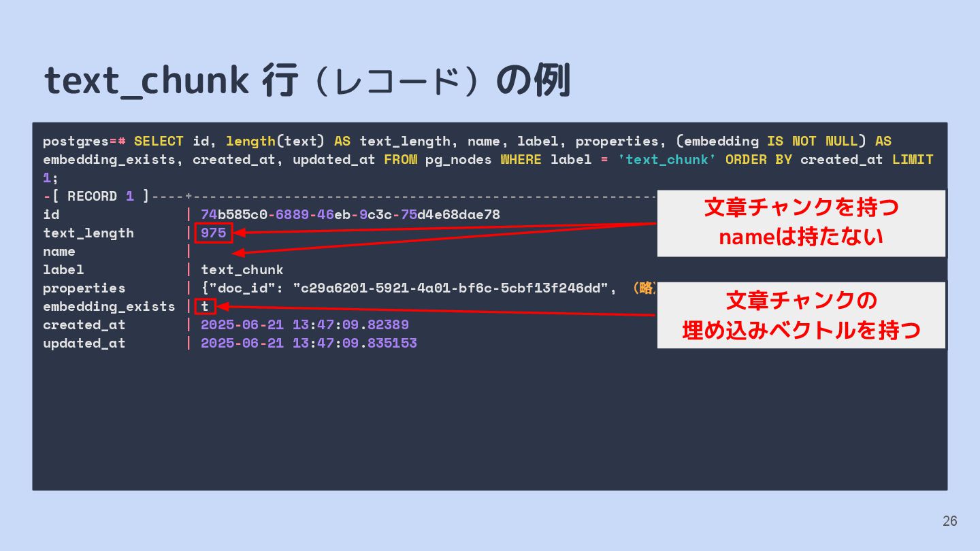This screenshot has width=980, height=551.
Task: Click the embedding_exists value t
Action: point(205,306)
